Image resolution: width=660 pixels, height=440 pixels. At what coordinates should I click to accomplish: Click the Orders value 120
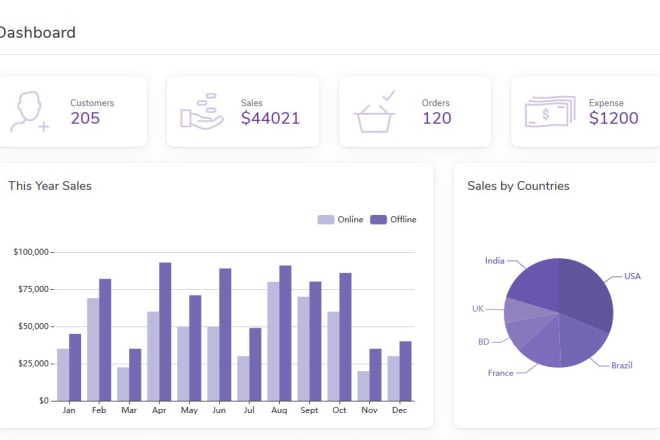click(x=437, y=118)
